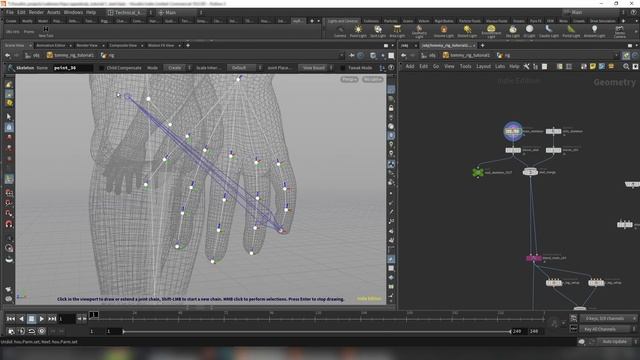Open the keys and channels scope dropdown

(608, 318)
